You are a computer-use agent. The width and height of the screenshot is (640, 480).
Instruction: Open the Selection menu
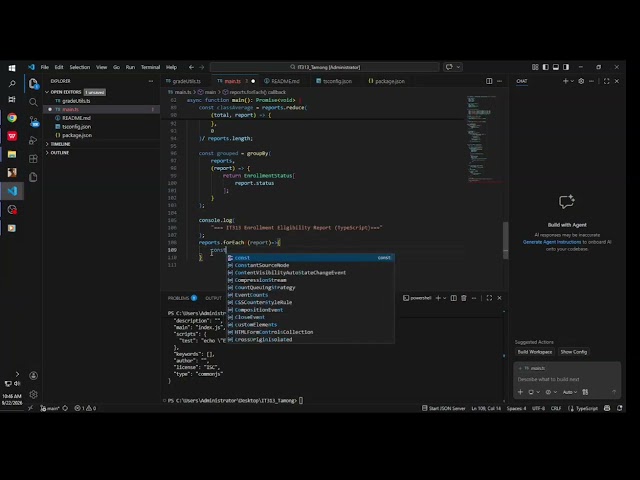80,67
